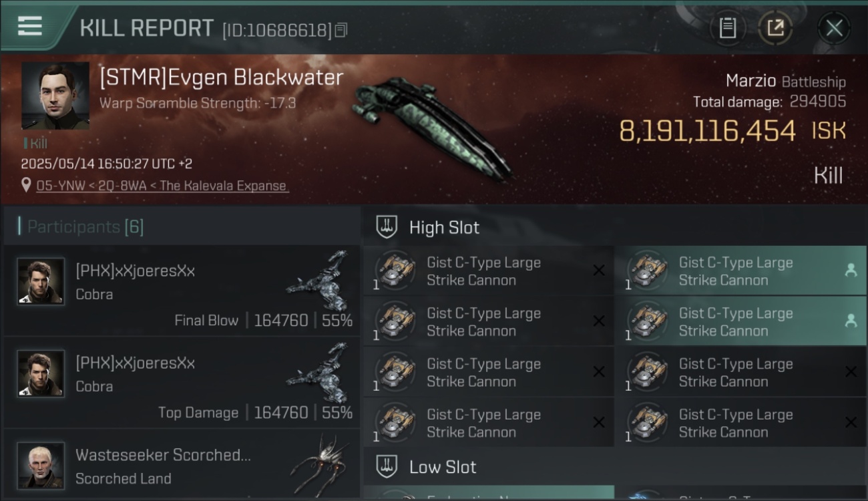Click X on first left Strike Cannon
Viewport: 868px width, 501px height.
599,271
